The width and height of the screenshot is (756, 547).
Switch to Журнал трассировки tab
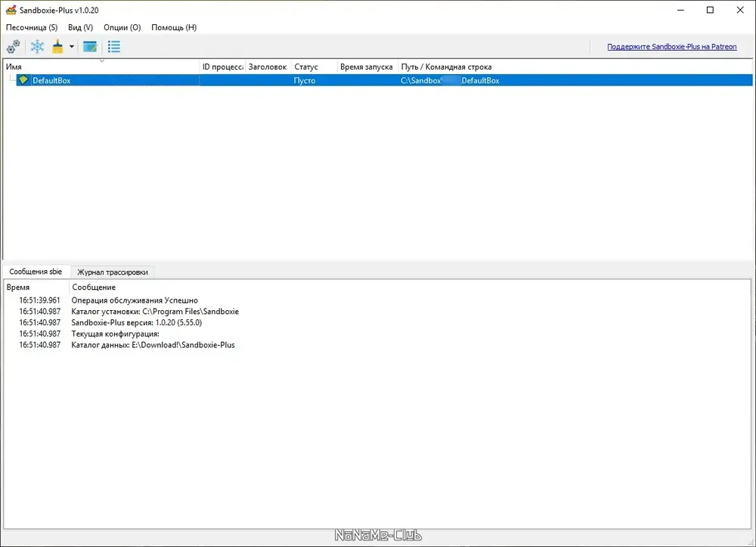click(113, 272)
